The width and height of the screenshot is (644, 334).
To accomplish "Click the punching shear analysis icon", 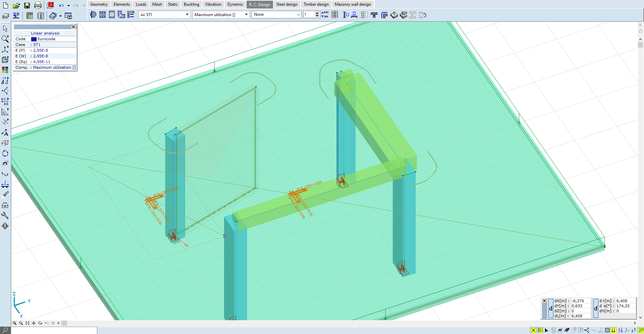I will click(x=374, y=15).
